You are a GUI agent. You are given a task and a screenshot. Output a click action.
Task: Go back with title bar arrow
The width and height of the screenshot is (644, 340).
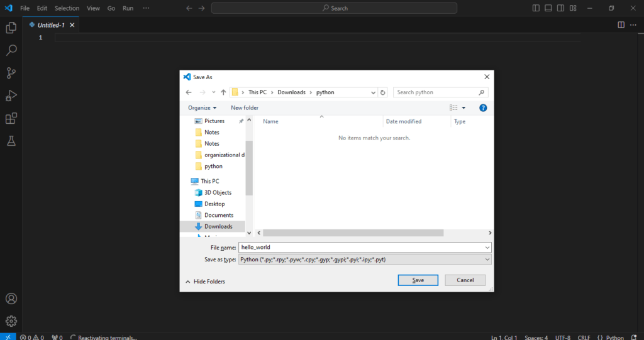pyautogui.click(x=189, y=8)
